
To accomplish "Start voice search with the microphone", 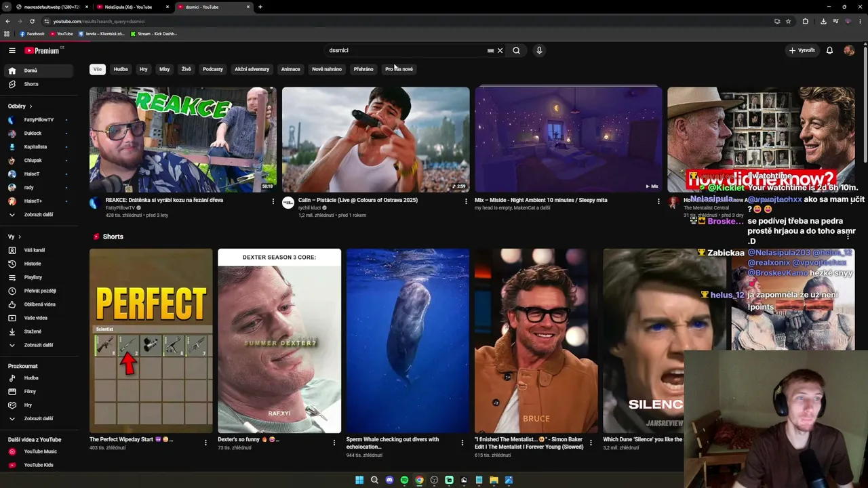I will pos(539,50).
